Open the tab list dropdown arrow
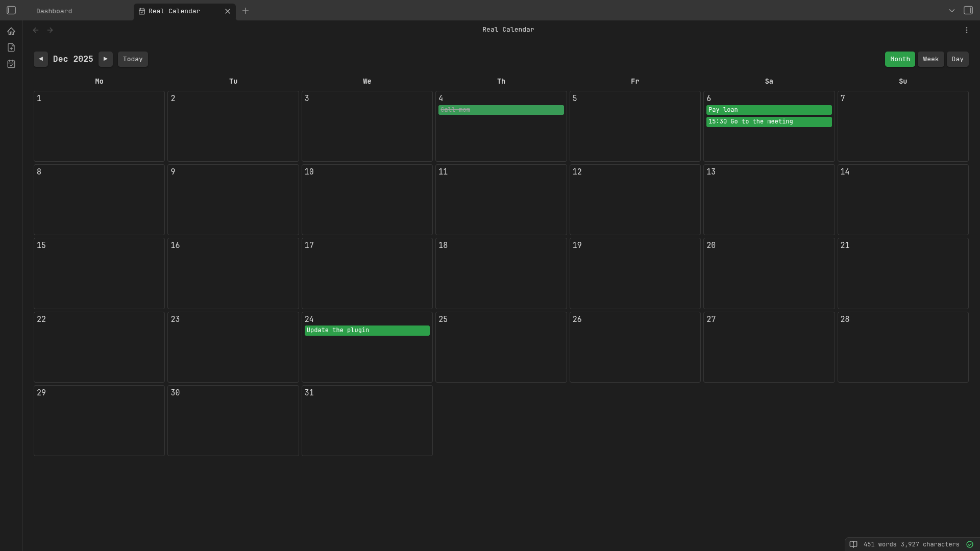The width and height of the screenshot is (980, 551). (952, 10)
